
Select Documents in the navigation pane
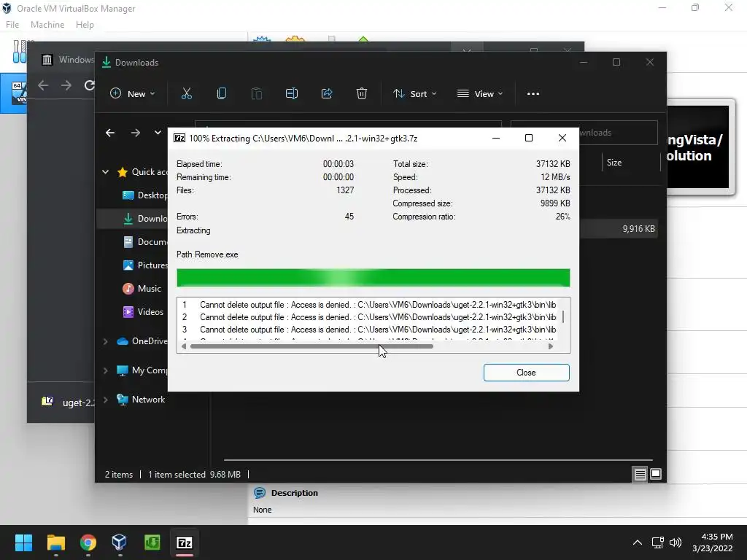145,242
